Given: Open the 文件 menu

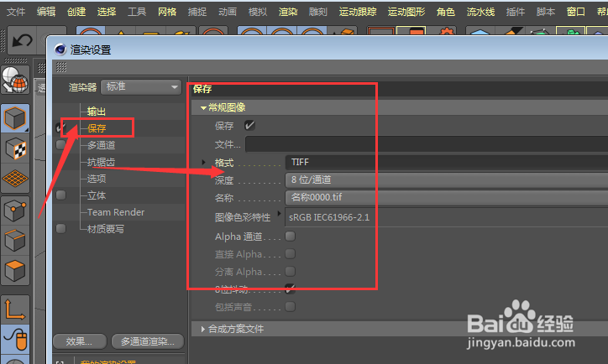Looking at the screenshot, I should pos(16,12).
